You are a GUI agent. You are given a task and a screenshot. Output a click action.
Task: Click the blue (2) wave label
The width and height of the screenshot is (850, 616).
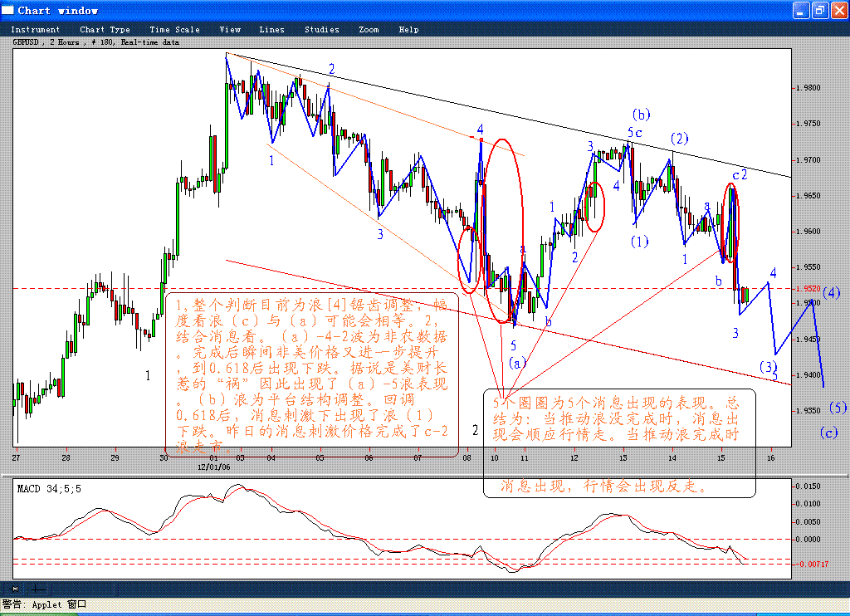679,139
